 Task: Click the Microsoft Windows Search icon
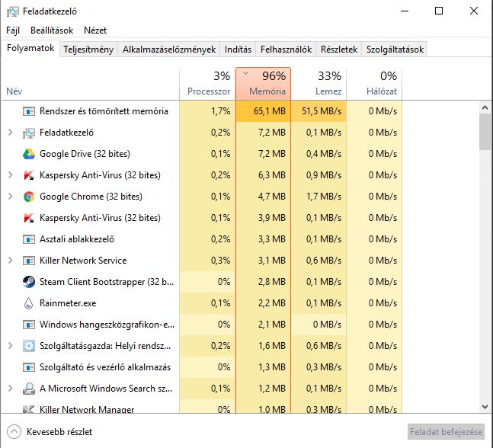pyautogui.click(x=29, y=389)
